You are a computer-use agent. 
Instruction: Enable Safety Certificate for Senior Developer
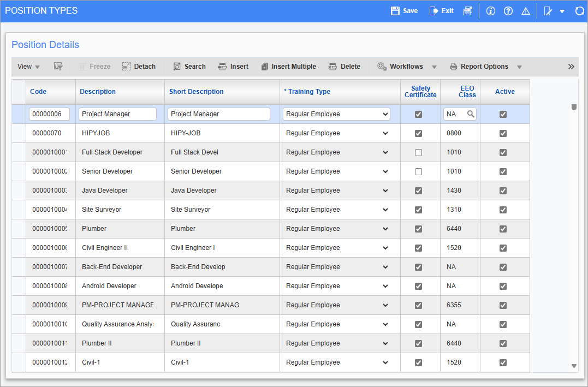[x=419, y=172]
